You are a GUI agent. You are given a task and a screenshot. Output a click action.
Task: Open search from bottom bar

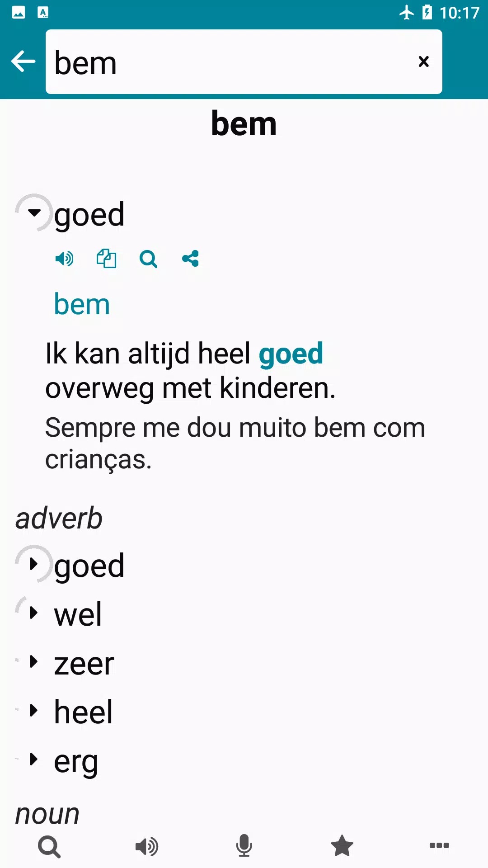(49, 846)
